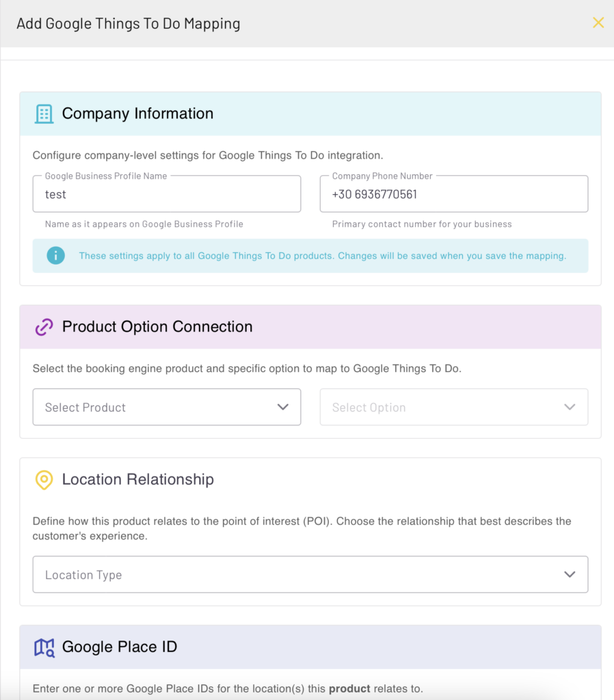This screenshot has width=614, height=700.
Task: Open the Select Option dropdown
Action: (x=453, y=407)
